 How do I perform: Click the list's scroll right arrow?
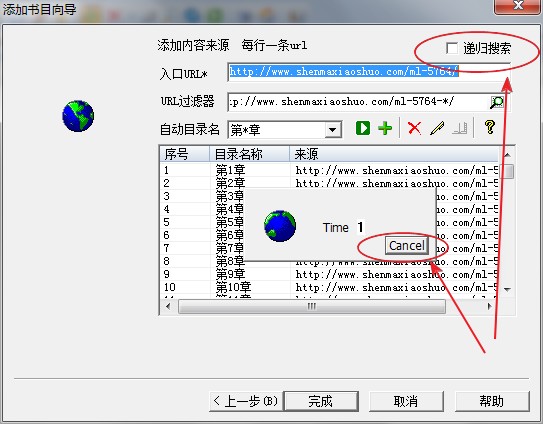(489, 306)
